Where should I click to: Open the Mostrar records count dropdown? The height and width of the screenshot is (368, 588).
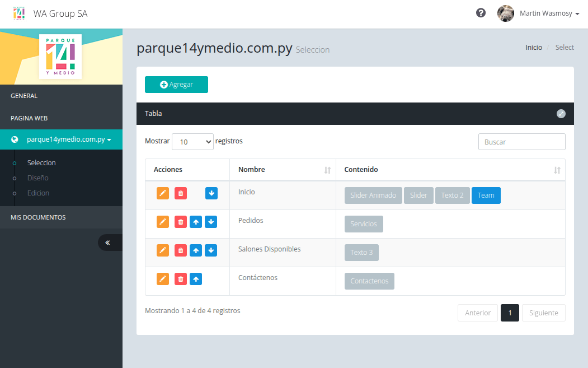(193, 142)
